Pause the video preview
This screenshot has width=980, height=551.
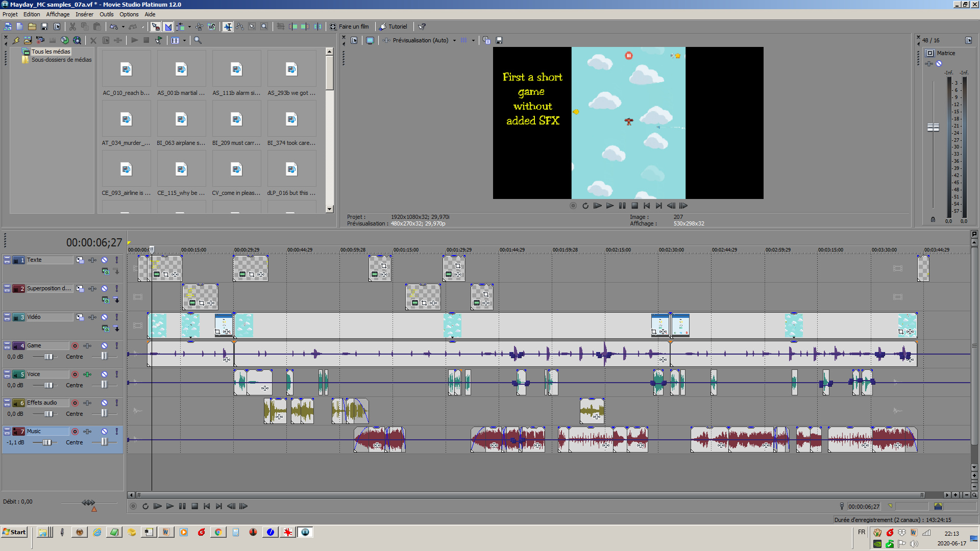[622, 206]
